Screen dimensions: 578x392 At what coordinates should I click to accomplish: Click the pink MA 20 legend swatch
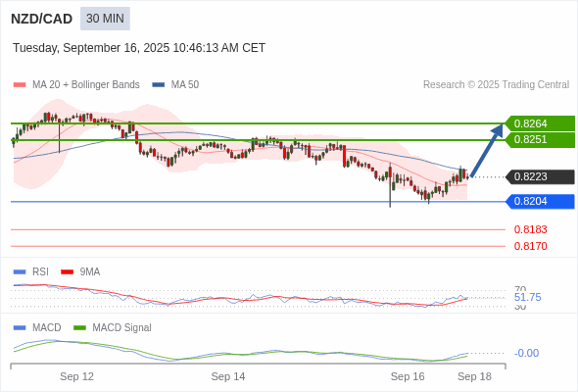pyautogui.click(x=20, y=85)
